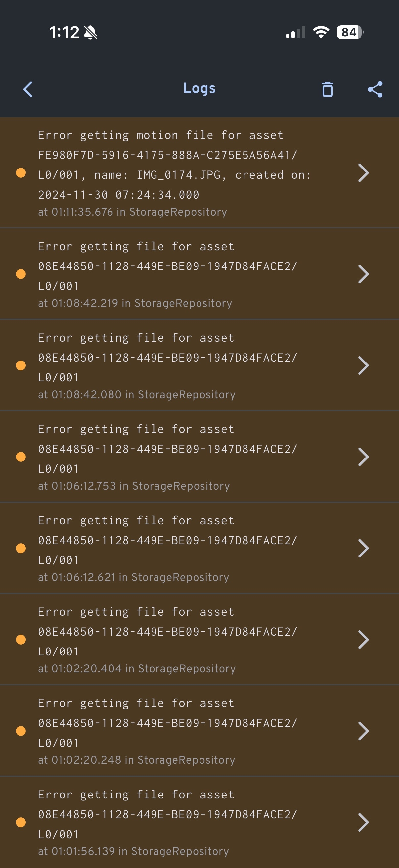Open log entry at 01:08:42.080
The height and width of the screenshot is (868, 399).
tap(168, 365)
